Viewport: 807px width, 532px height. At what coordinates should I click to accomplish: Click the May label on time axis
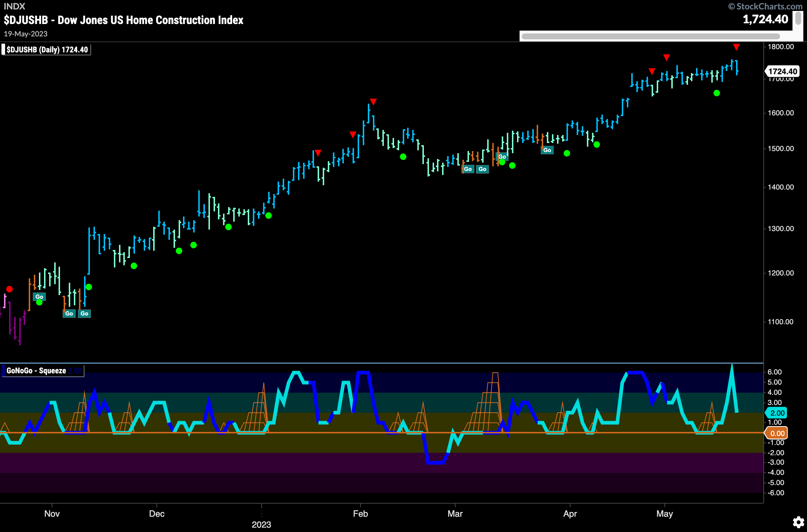[x=665, y=513]
